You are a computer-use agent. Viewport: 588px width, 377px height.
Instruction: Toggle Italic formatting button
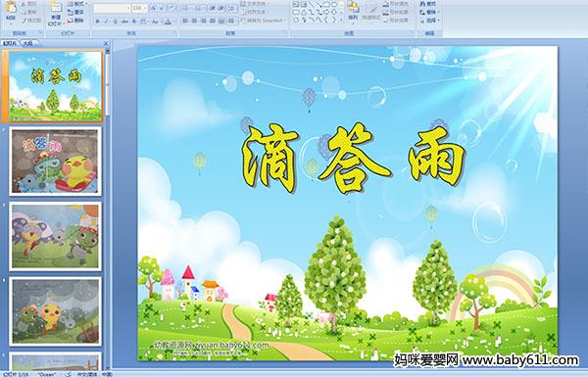[x=106, y=22]
